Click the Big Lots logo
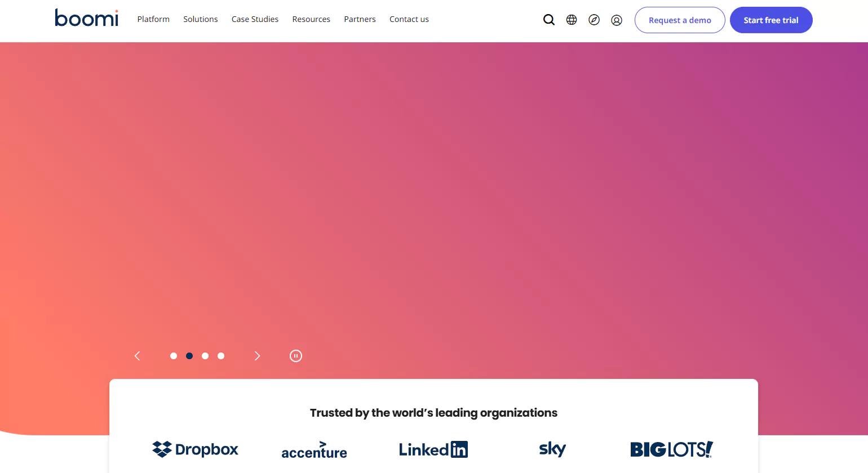Screen dimensions: 868x473 coord(671,449)
